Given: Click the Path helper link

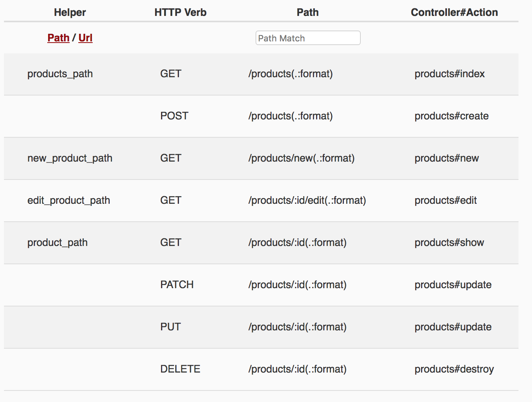Looking at the screenshot, I should point(58,38).
